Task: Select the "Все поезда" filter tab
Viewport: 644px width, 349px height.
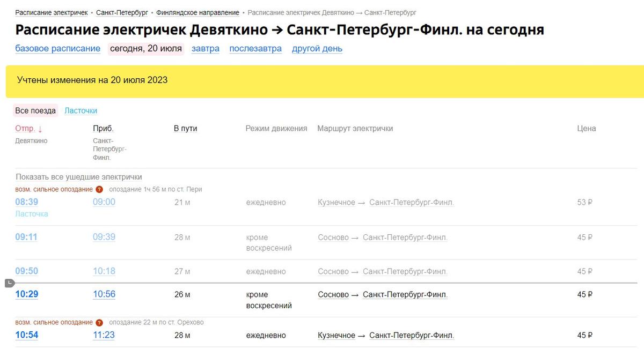Action: click(x=35, y=111)
